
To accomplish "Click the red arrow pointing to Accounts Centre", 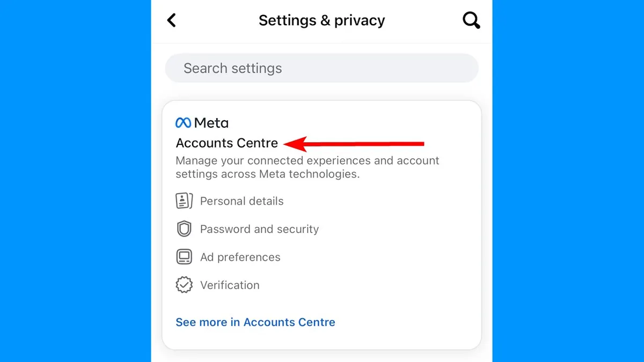I will [354, 144].
